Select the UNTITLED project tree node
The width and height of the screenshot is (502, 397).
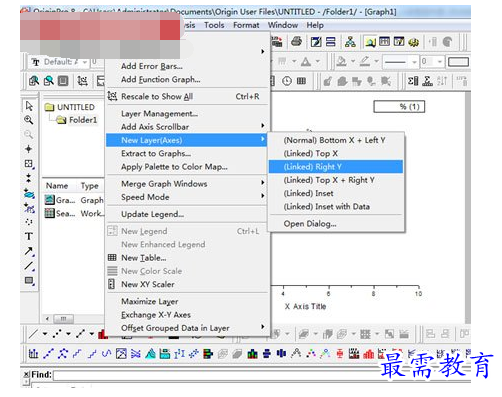(x=70, y=107)
